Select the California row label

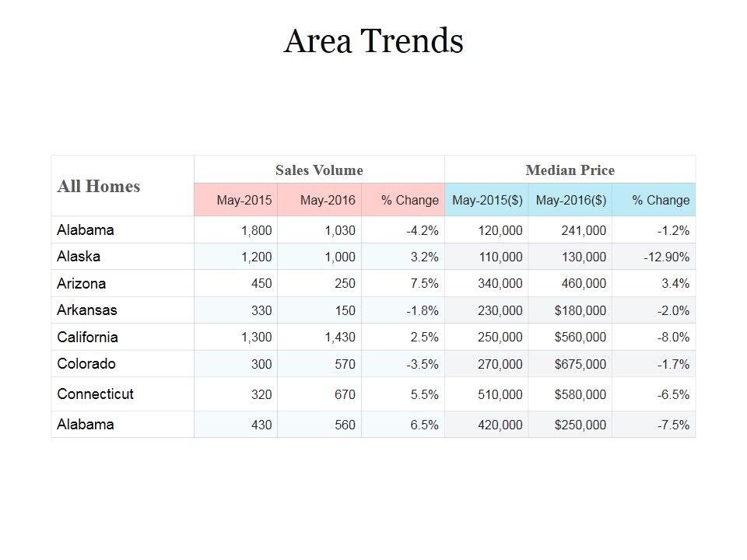tap(122, 337)
